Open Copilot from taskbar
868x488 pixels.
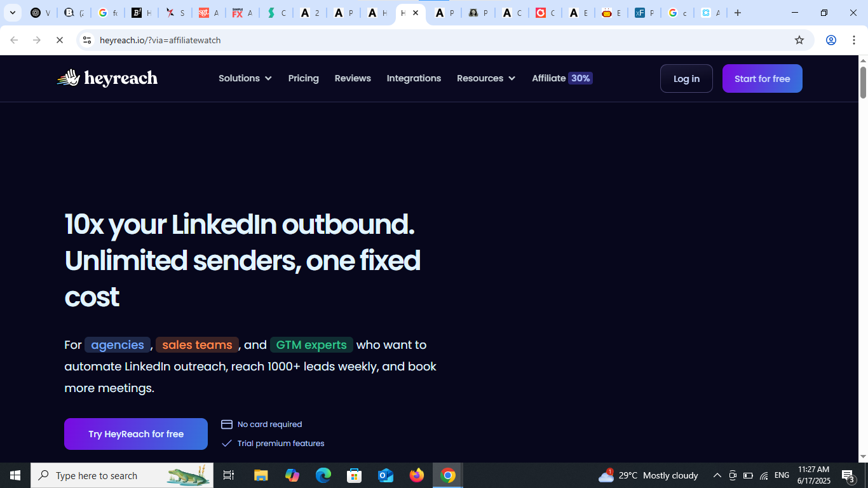pos(292,475)
